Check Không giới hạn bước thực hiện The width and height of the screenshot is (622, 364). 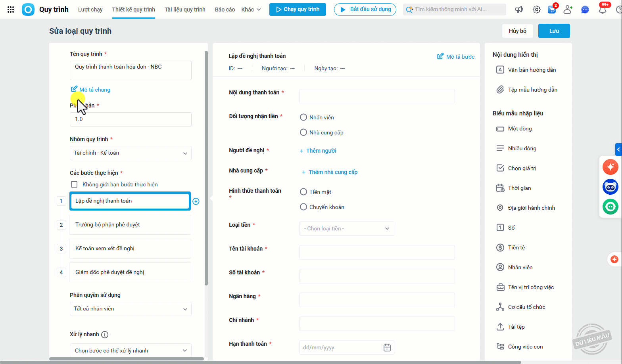(74, 184)
